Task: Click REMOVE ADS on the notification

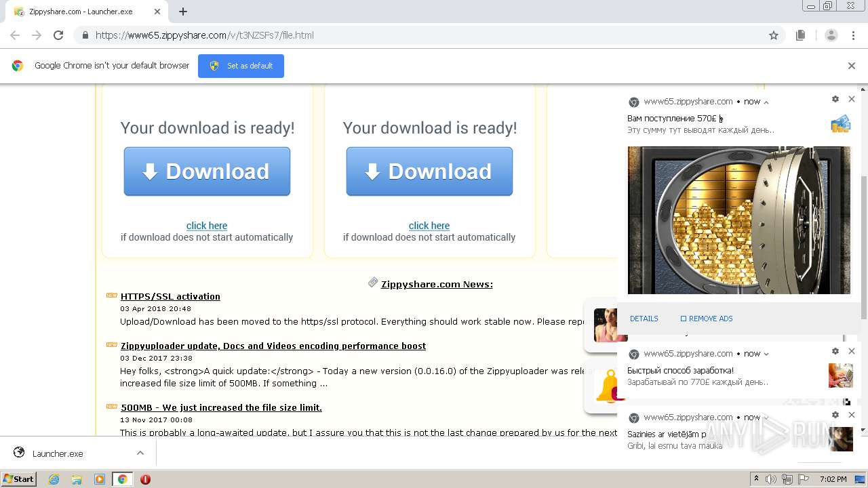Action: click(707, 319)
